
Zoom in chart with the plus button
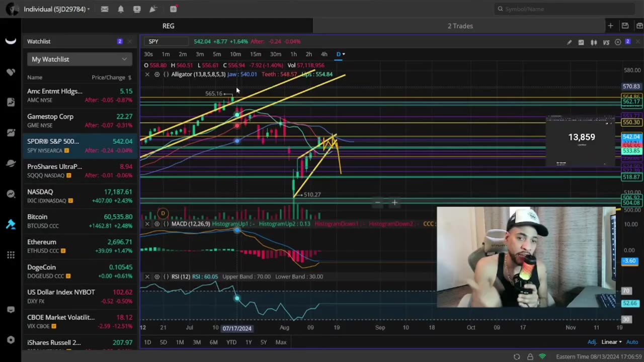click(394, 203)
